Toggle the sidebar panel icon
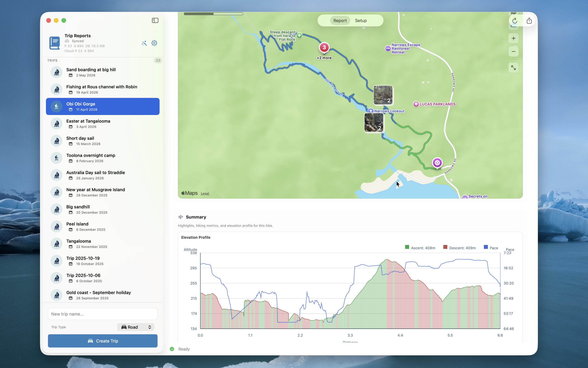 click(155, 20)
